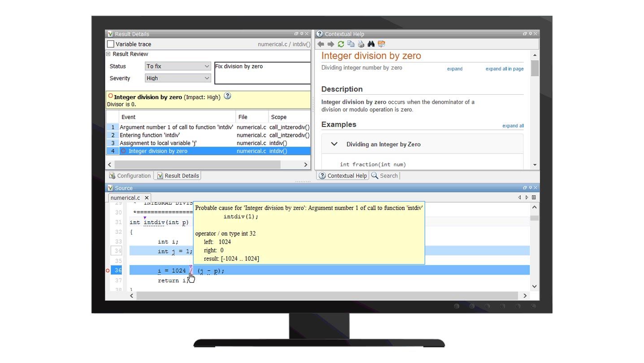Screen dimensions: 644x363
Task: Open find with the binoculars icon
Action: pos(371,44)
